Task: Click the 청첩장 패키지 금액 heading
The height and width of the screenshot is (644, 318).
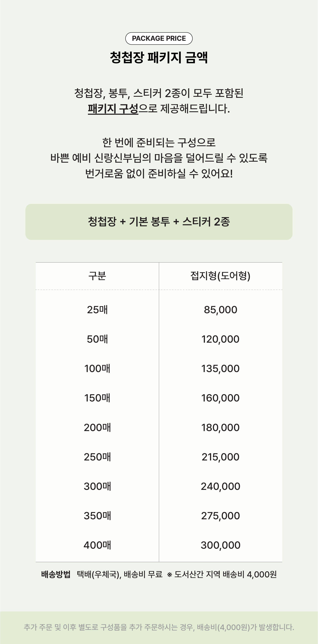Action: pyautogui.click(x=159, y=58)
